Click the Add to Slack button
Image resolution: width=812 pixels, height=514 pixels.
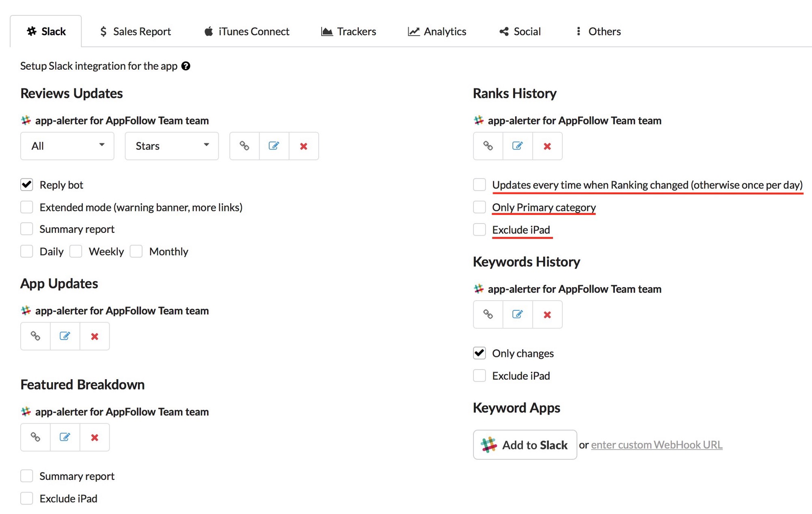point(525,445)
